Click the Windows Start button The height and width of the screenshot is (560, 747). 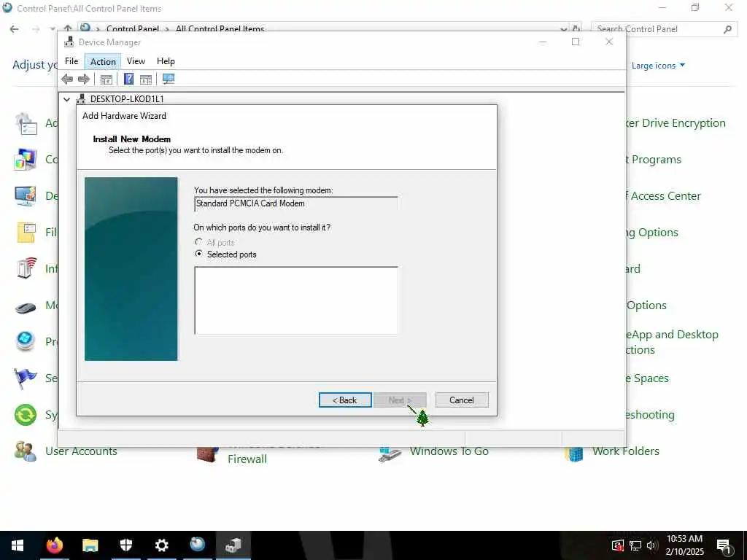click(18, 545)
